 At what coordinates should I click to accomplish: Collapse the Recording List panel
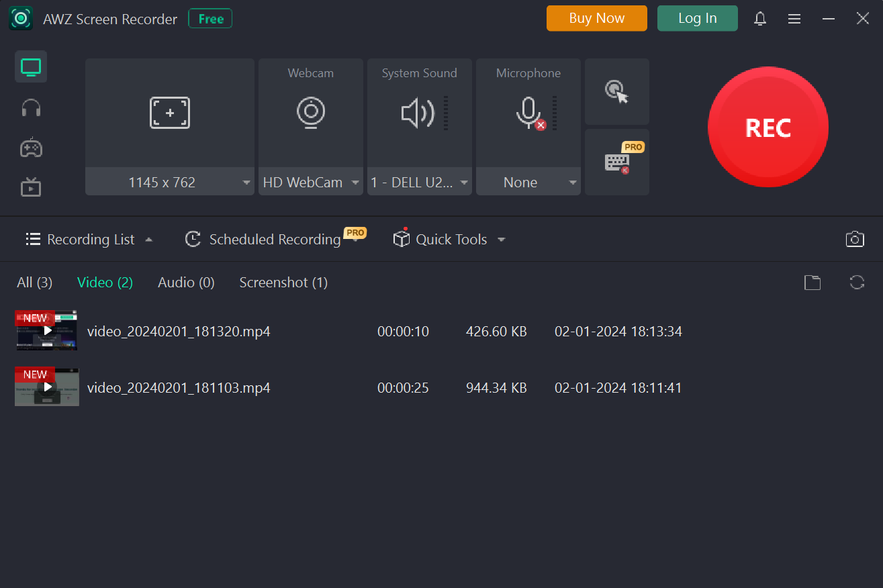point(148,239)
